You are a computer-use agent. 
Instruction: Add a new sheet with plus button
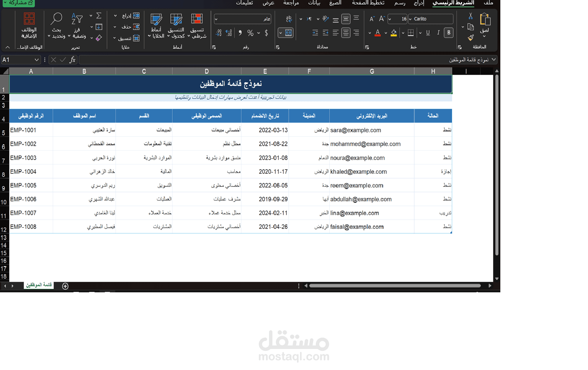point(65,286)
